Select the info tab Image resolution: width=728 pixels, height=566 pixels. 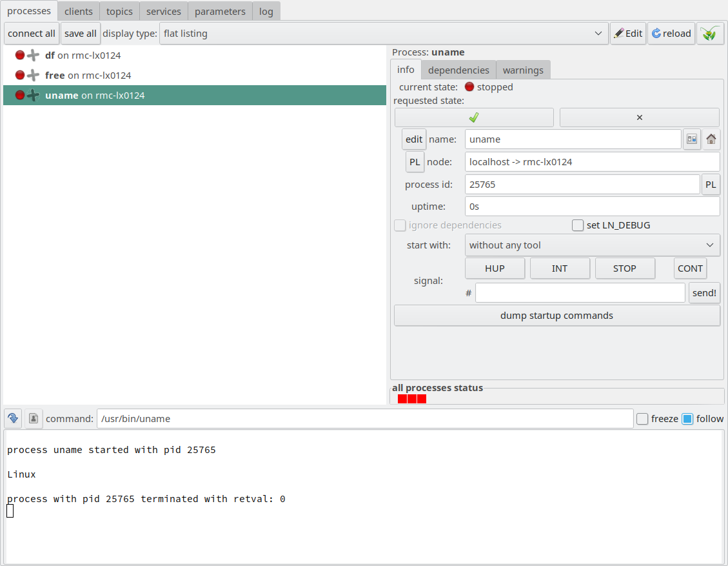pos(406,70)
